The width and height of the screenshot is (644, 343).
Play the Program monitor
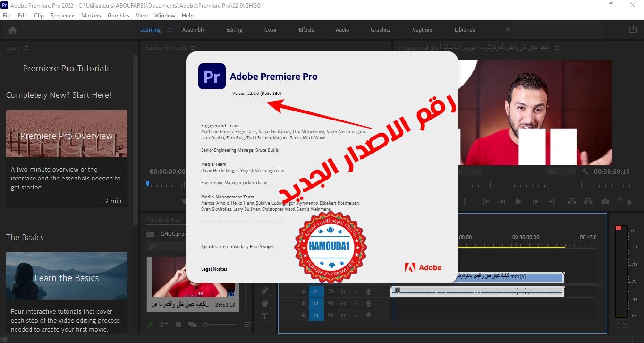point(518,201)
